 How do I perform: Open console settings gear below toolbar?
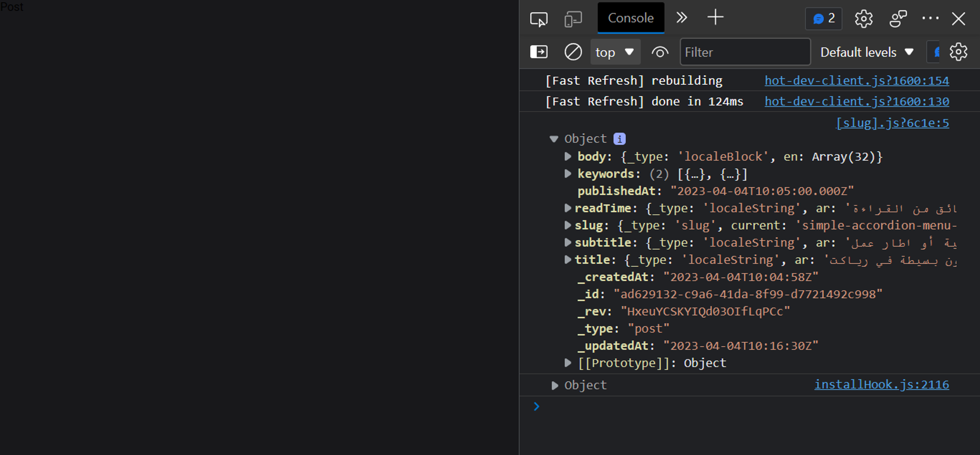click(958, 52)
